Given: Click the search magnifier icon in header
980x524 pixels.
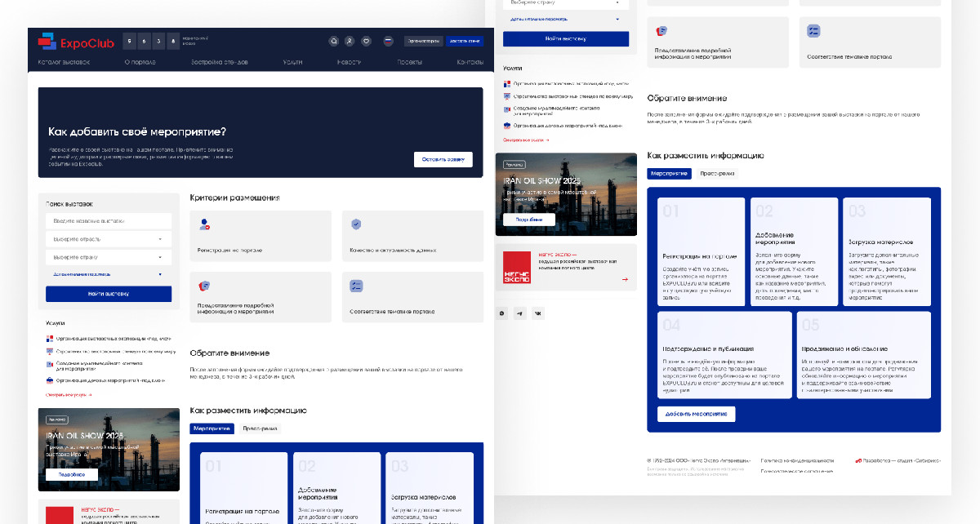Looking at the screenshot, I should 333,41.
